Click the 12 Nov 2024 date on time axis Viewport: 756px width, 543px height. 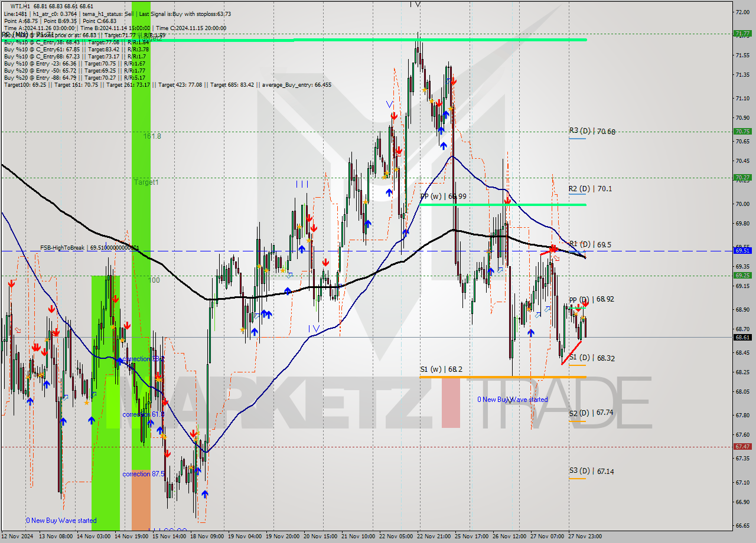point(18,537)
